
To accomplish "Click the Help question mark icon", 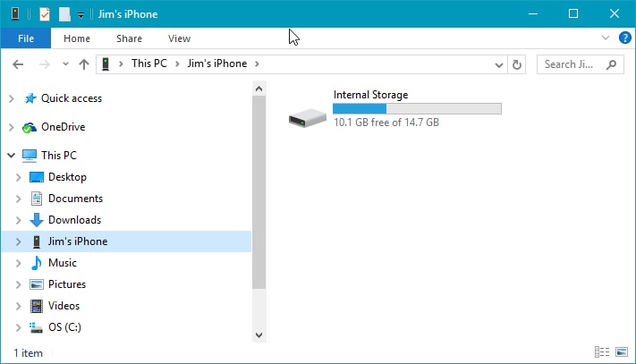I will pos(625,38).
